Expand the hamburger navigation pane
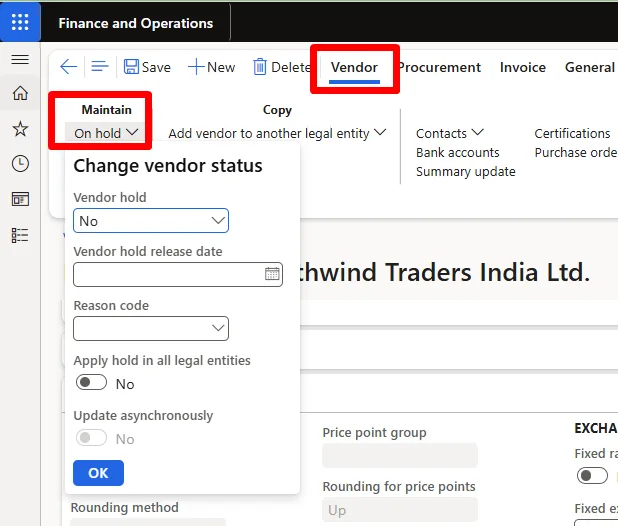Screen dimensions: 618x526 20,59
